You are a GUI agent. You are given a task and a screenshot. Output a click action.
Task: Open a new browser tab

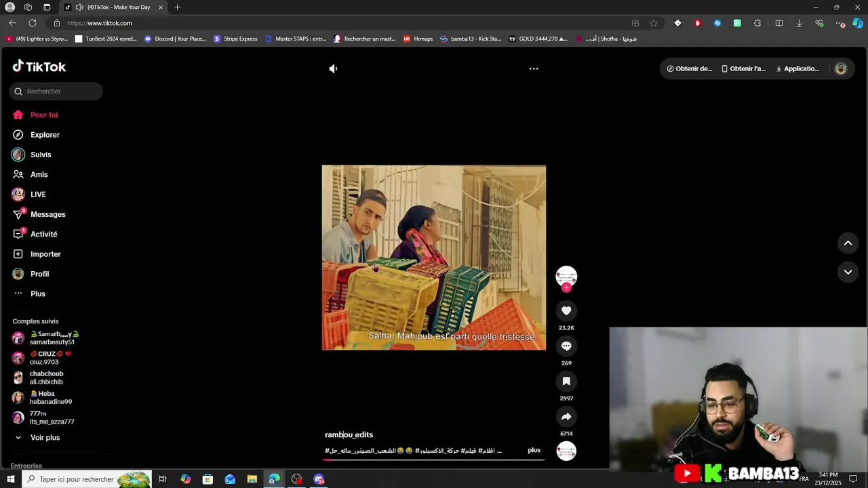(177, 7)
